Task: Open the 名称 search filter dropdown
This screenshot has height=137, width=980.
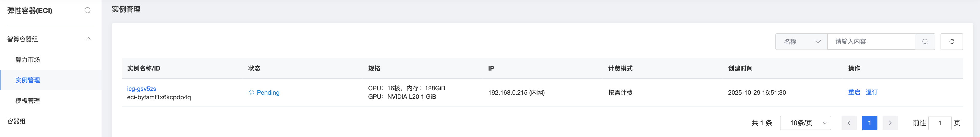Action: (801, 42)
